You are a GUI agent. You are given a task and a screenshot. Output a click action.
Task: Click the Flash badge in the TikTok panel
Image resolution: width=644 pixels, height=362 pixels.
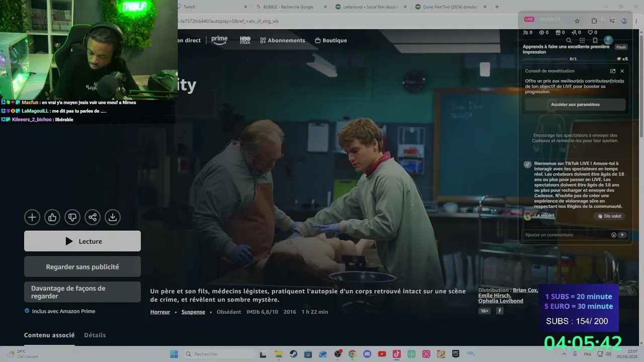(x=621, y=47)
